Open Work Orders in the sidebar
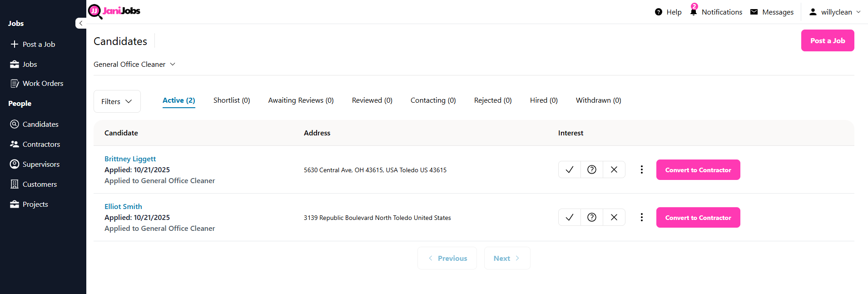868x294 pixels. tap(37, 83)
